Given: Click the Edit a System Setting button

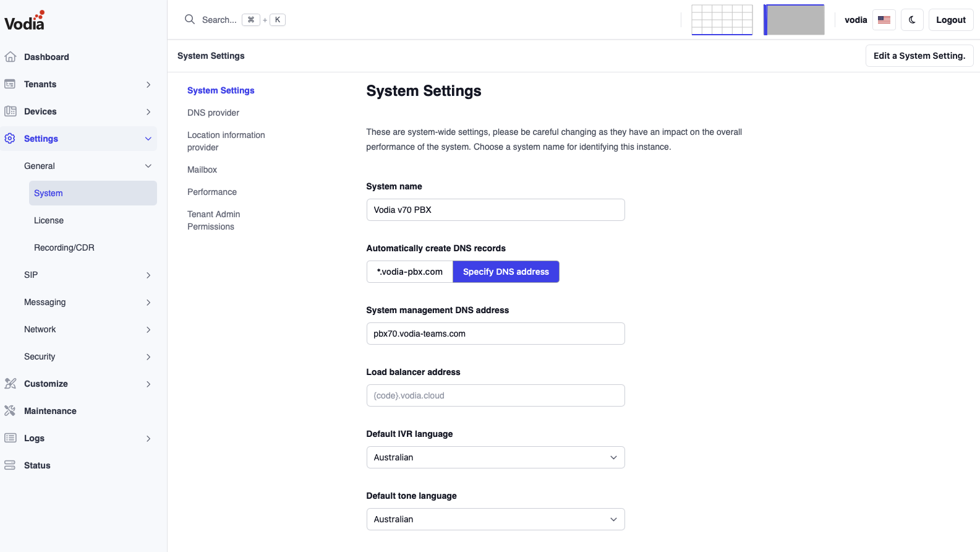Looking at the screenshot, I should (919, 56).
